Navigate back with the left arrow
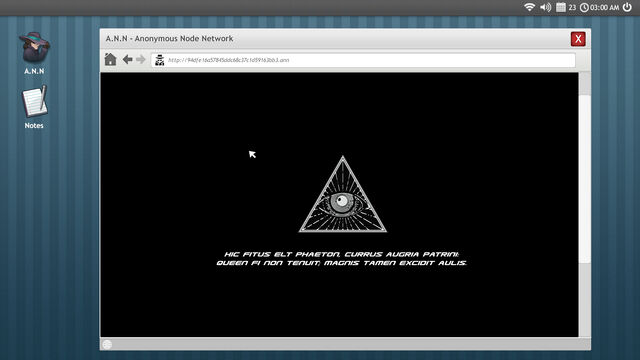 pyautogui.click(x=127, y=60)
